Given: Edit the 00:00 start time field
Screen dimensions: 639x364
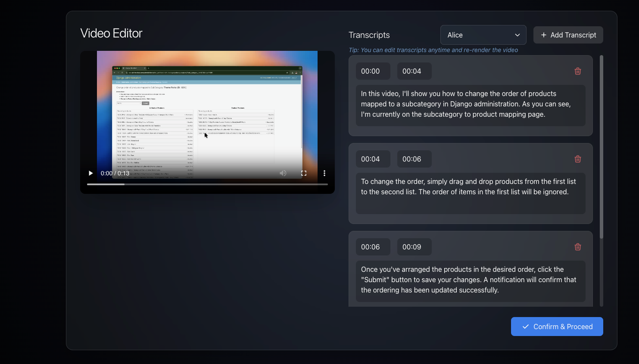Looking at the screenshot, I should 373,71.
